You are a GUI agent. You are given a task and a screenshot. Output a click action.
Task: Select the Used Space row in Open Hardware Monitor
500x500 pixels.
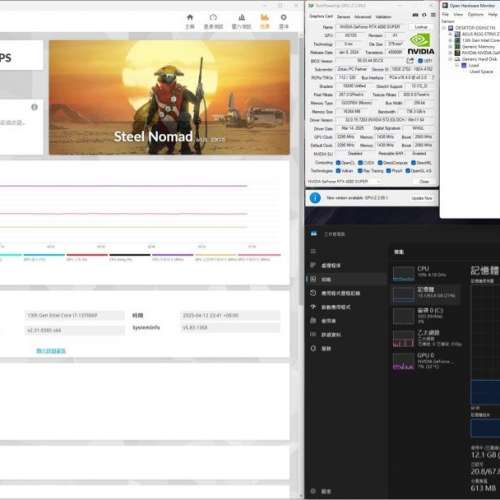point(481,72)
